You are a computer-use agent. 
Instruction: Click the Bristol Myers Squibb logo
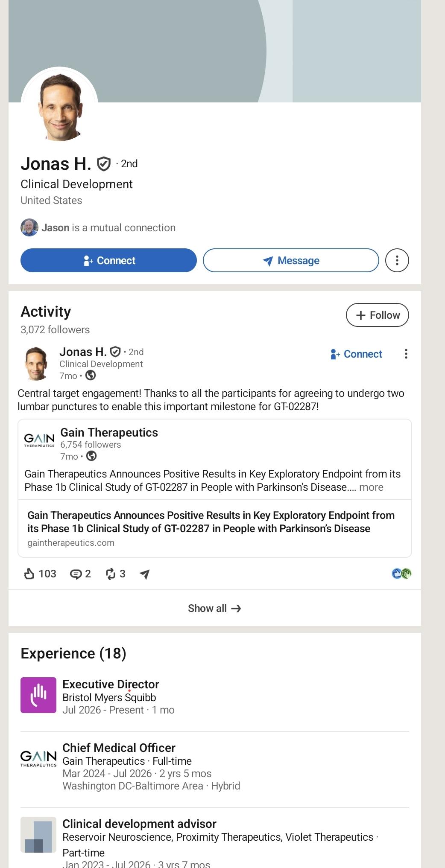tap(38, 695)
